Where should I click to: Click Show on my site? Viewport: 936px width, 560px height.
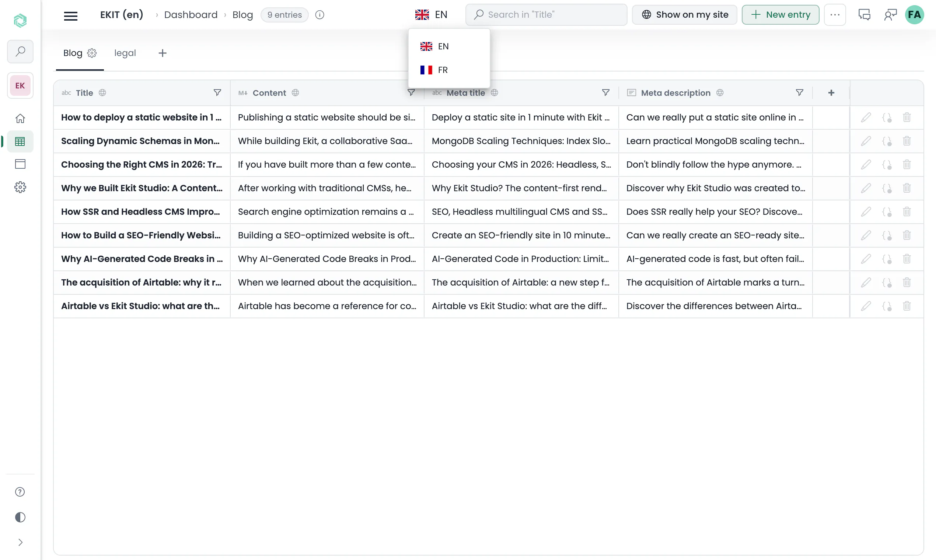pos(685,15)
